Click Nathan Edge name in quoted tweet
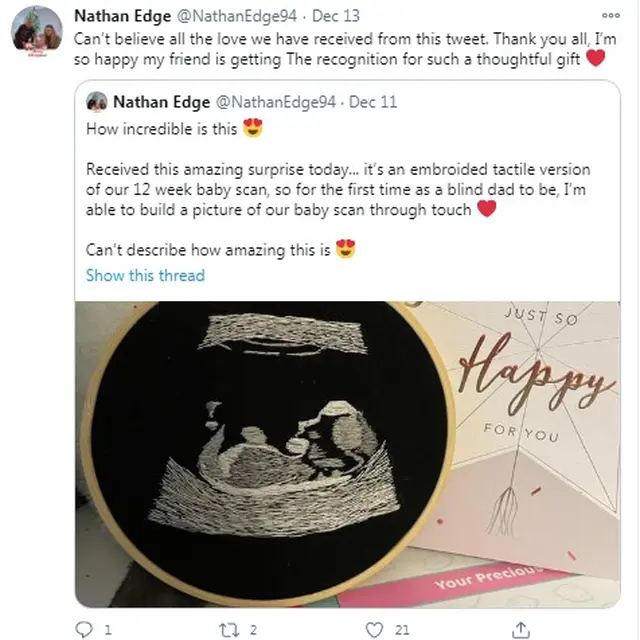 point(162,102)
